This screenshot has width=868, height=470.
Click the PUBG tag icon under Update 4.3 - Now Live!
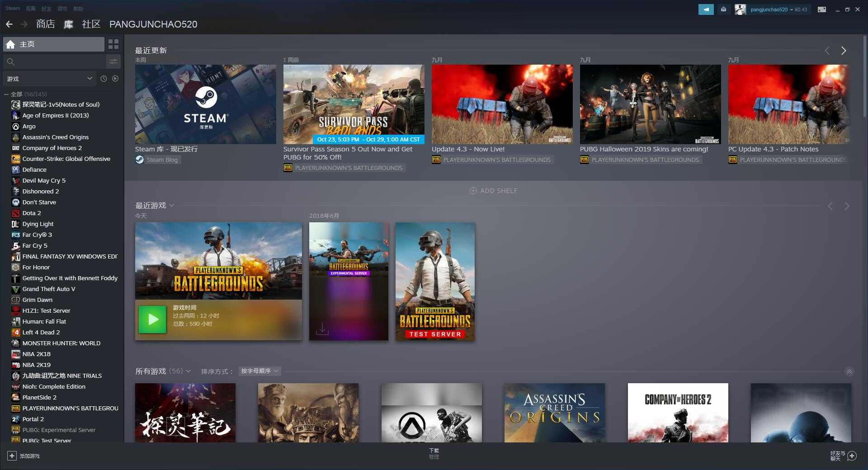coord(436,160)
